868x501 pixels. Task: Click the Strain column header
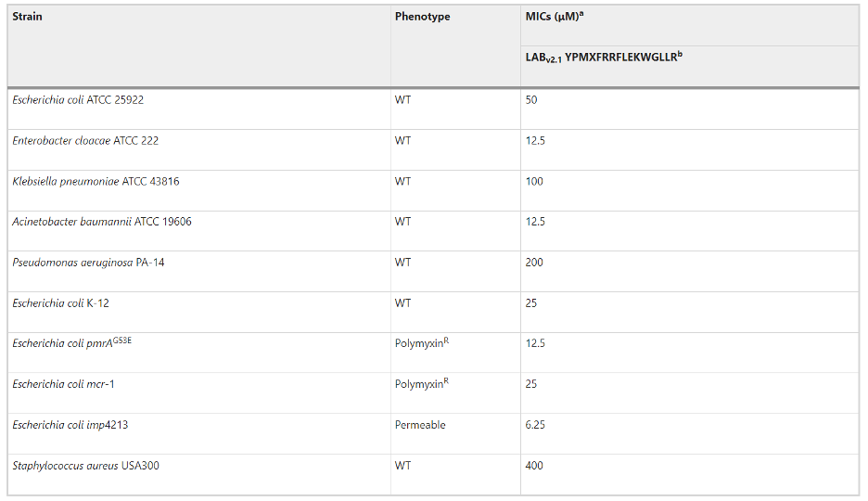click(28, 17)
